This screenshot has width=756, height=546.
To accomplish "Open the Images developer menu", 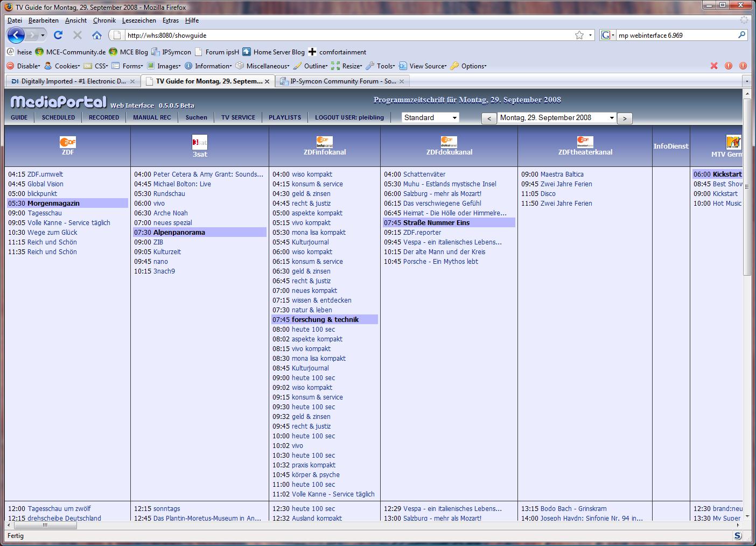I will [x=163, y=66].
